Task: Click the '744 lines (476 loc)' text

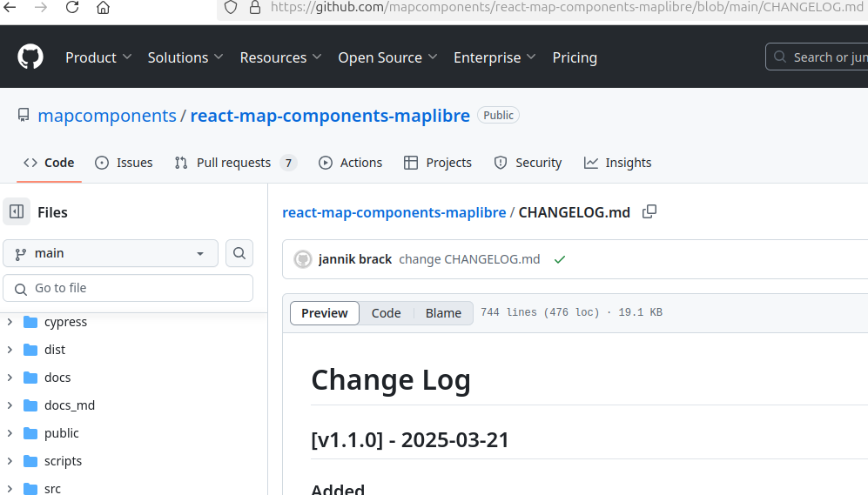Action: click(540, 312)
